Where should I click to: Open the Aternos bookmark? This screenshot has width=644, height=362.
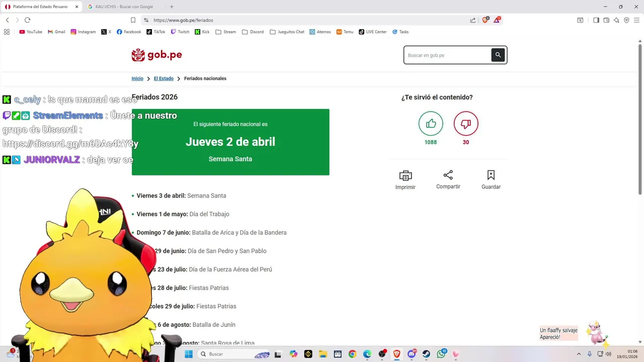pos(320,32)
